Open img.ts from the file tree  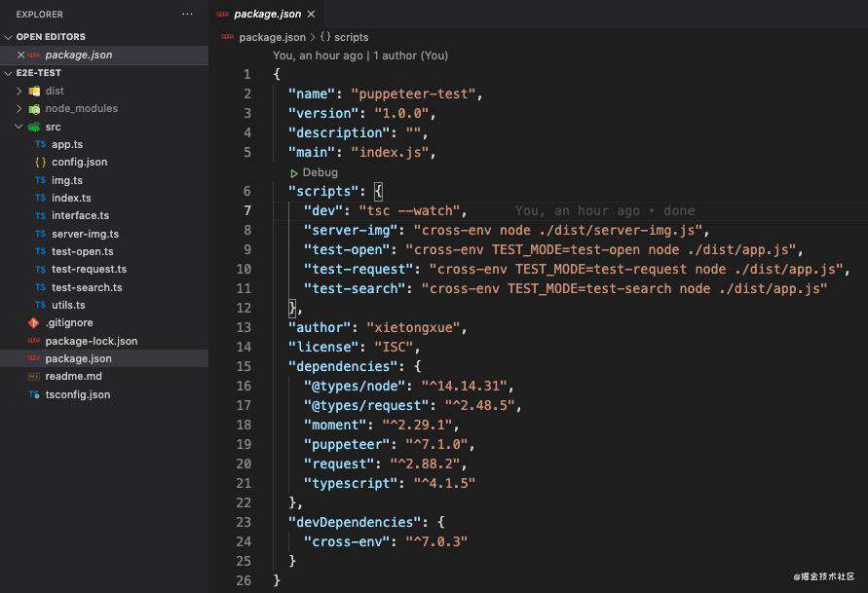67,180
